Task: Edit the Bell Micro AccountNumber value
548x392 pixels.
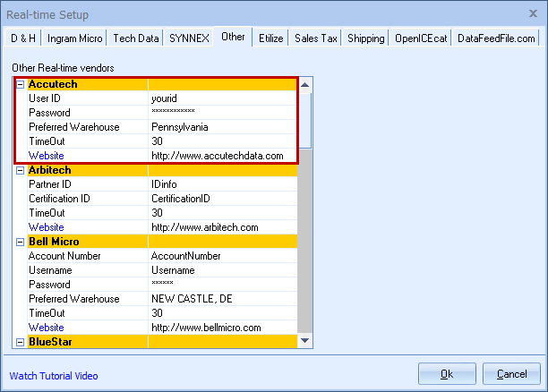Action: (x=223, y=256)
